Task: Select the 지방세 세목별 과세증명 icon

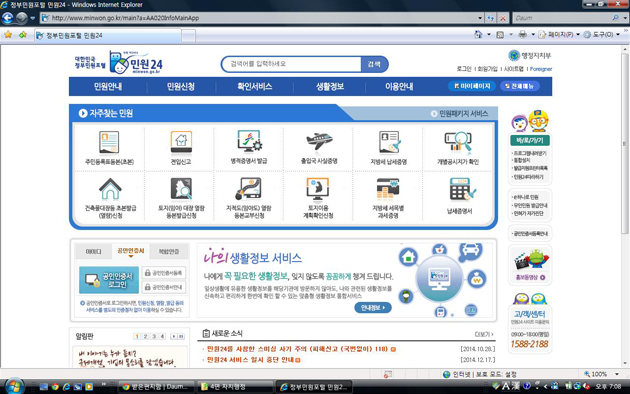Action: point(388,189)
